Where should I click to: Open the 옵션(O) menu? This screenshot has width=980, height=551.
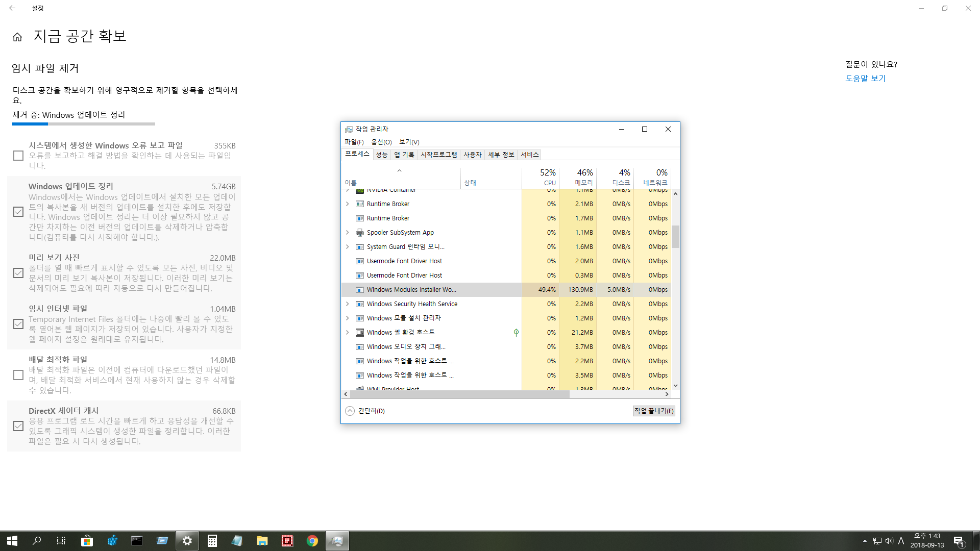pyautogui.click(x=381, y=142)
